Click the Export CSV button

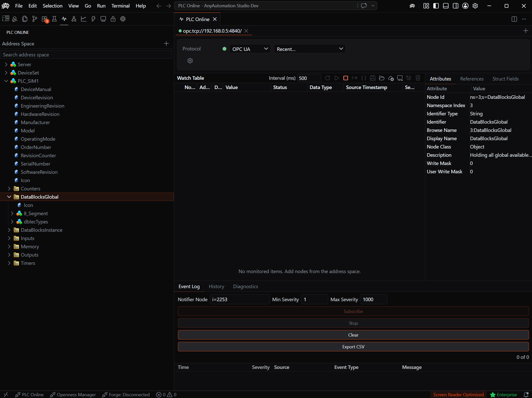tap(353, 347)
